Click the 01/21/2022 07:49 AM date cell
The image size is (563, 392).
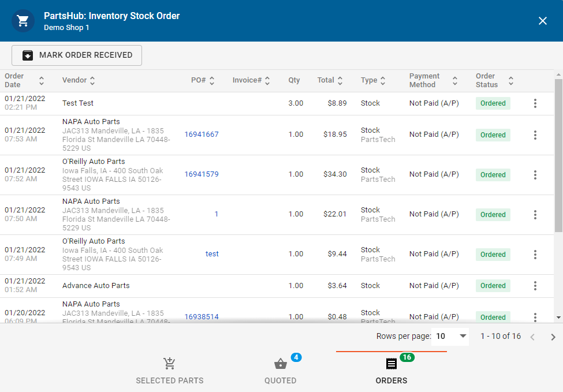pos(25,254)
